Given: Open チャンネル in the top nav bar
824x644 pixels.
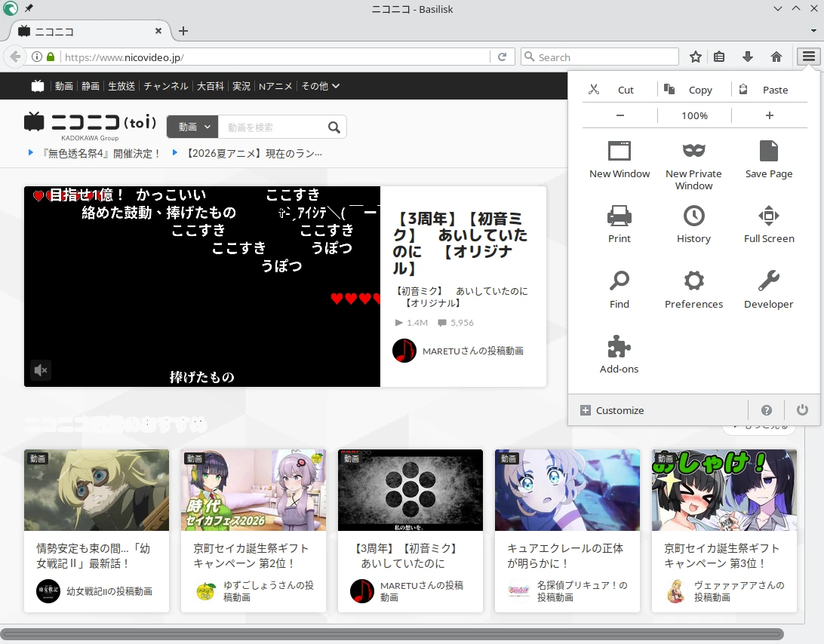Looking at the screenshot, I should point(166,86).
